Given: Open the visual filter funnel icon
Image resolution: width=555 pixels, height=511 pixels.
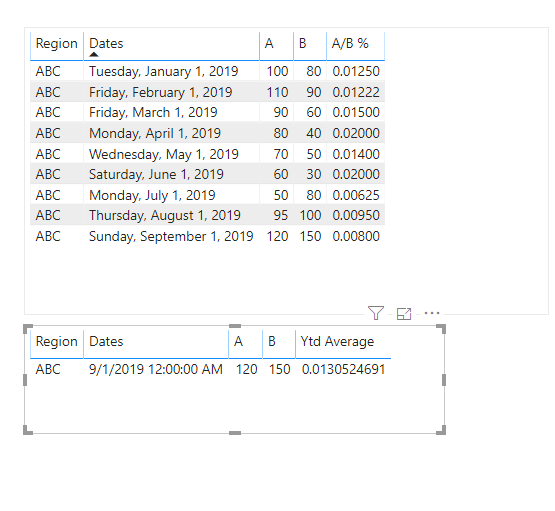Looking at the screenshot, I should click(376, 313).
